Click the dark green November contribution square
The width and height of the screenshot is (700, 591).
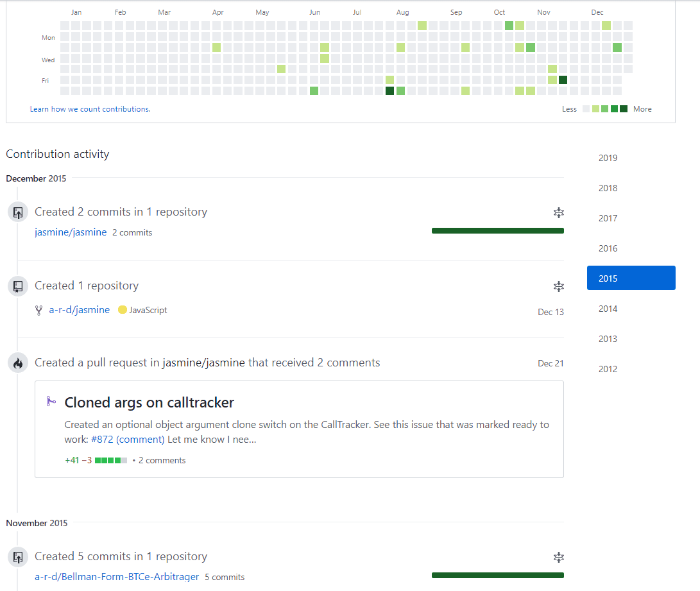(563, 80)
